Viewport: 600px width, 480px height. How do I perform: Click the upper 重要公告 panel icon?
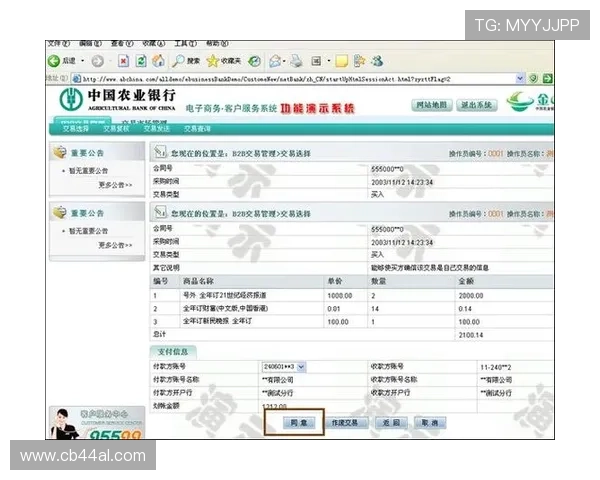coord(60,152)
